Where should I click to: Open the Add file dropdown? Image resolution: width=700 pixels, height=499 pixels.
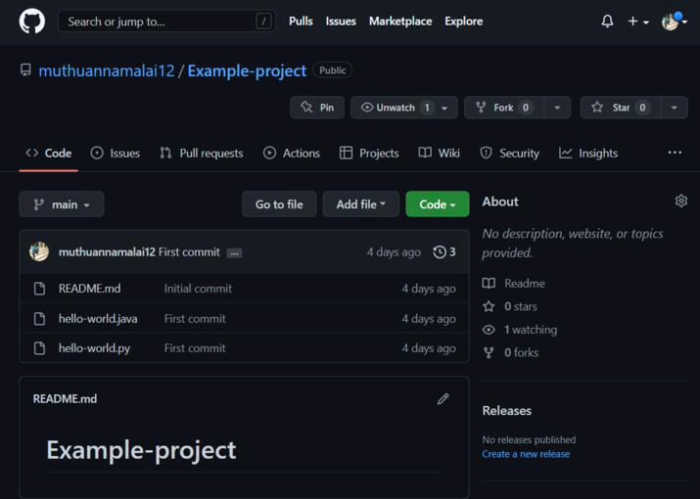[x=360, y=204]
